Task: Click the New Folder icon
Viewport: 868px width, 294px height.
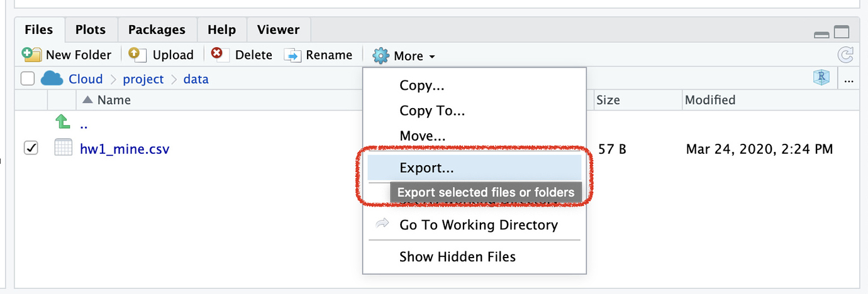Action: point(31,55)
